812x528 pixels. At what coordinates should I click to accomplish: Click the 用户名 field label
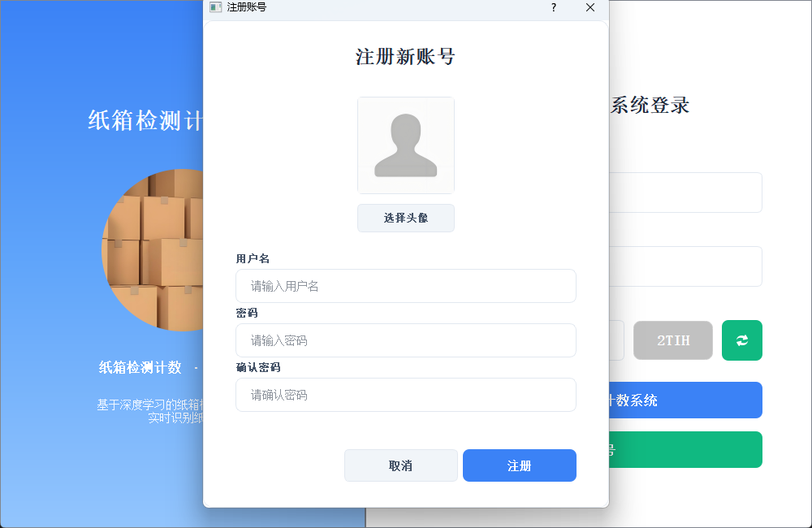[253, 258]
